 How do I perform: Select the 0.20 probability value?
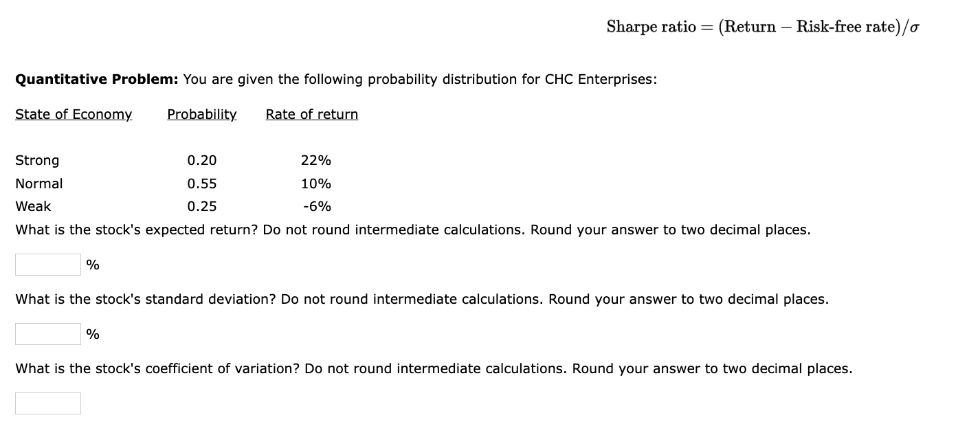[x=203, y=160]
